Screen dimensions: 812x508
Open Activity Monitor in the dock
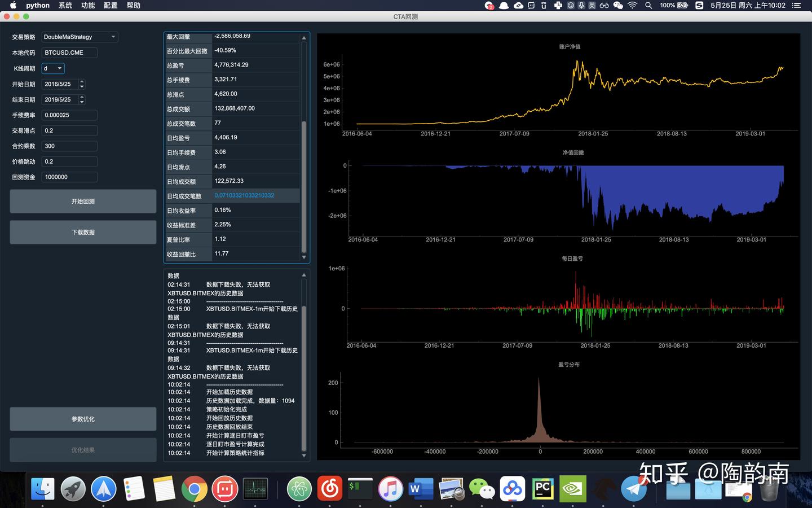[255, 489]
